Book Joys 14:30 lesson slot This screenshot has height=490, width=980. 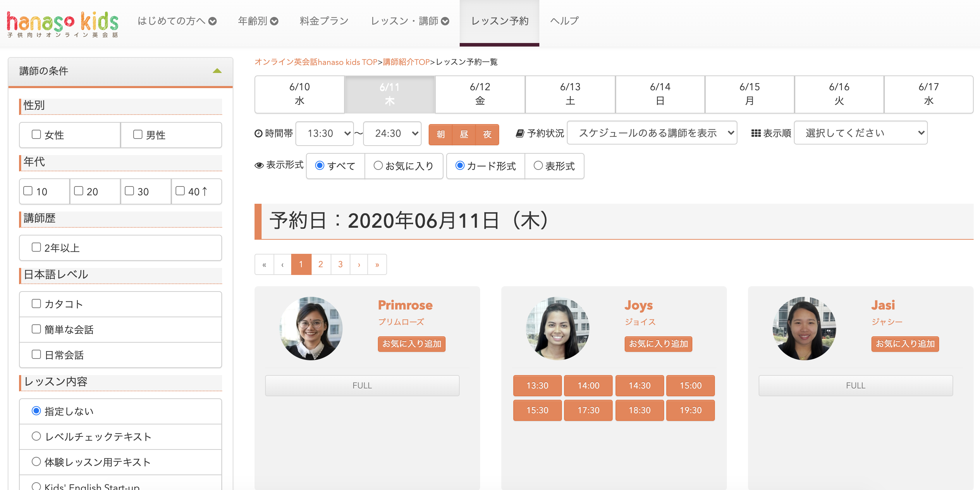click(x=639, y=385)
